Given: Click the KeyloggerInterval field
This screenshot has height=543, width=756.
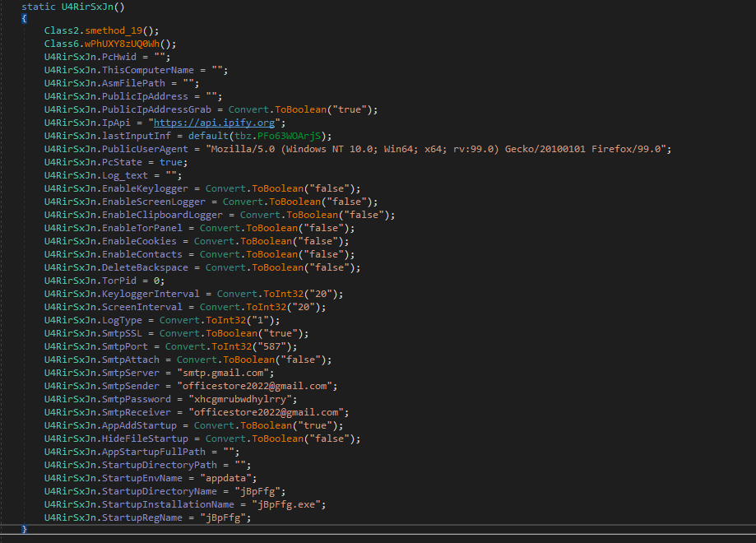Looking at the screenshot, I should click(151, 294).
